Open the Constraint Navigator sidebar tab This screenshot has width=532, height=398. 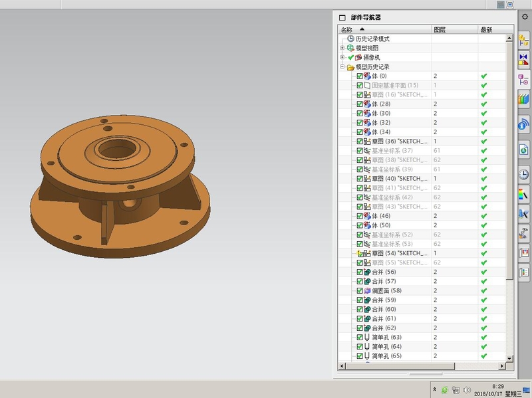click(x=523, y=60)
